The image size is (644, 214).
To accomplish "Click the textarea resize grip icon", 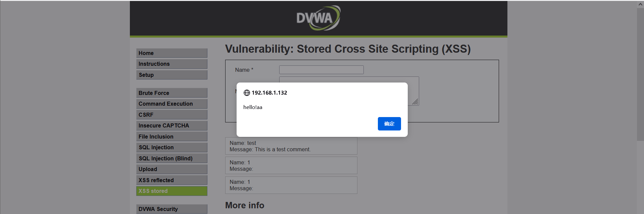I will click(x=415, y=102).
